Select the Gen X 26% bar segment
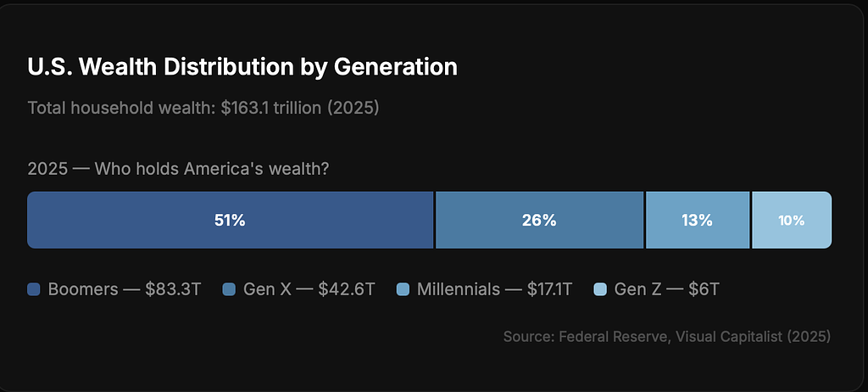 [539, 221]
